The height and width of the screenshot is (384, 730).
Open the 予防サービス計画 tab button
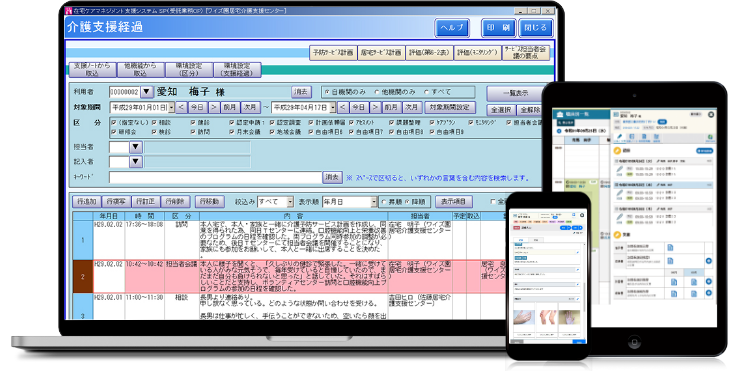pyautogui.click(x=333, y=53)
